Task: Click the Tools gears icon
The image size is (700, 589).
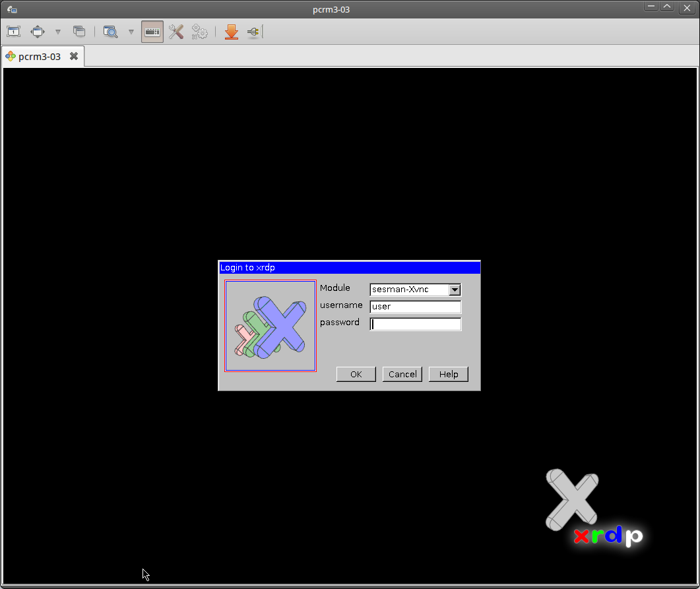Action: [199, 32]
